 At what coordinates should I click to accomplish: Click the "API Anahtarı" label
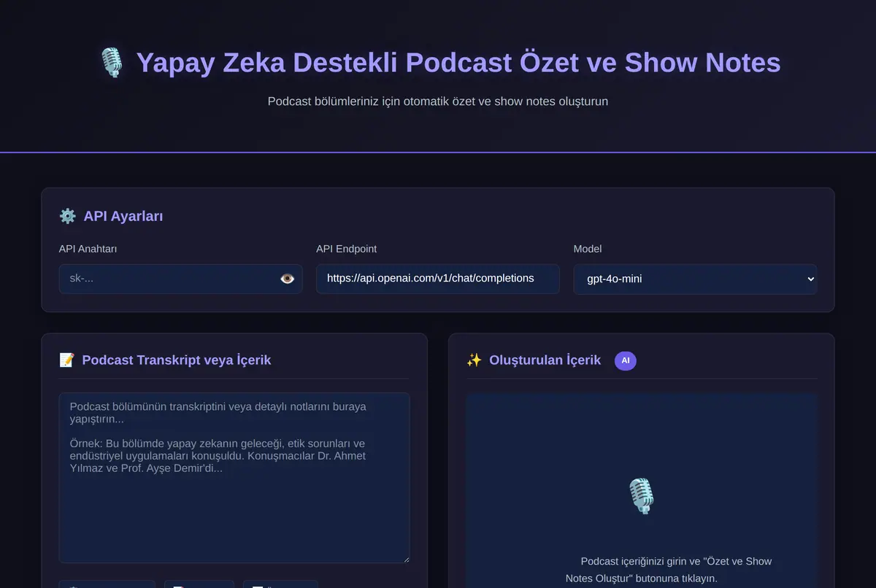(88, 249)
